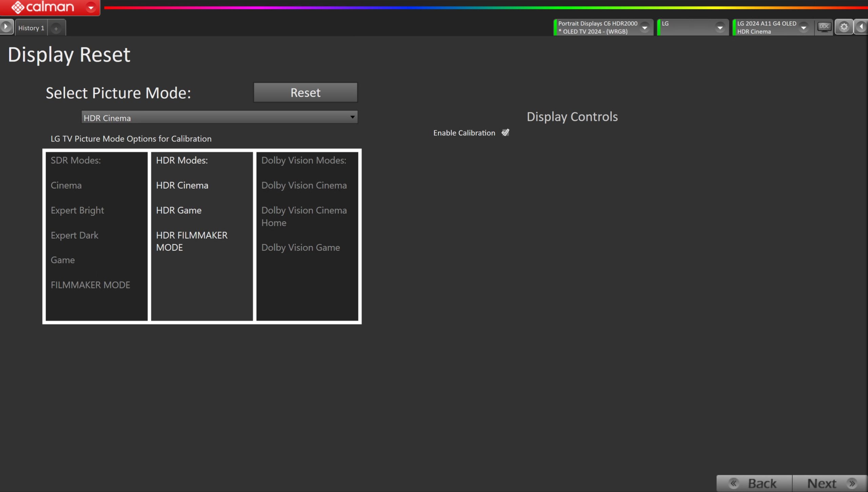Click the FILMMAKER MODE SDR text
The height and width of the screenshot is (492, 868).
91,285
